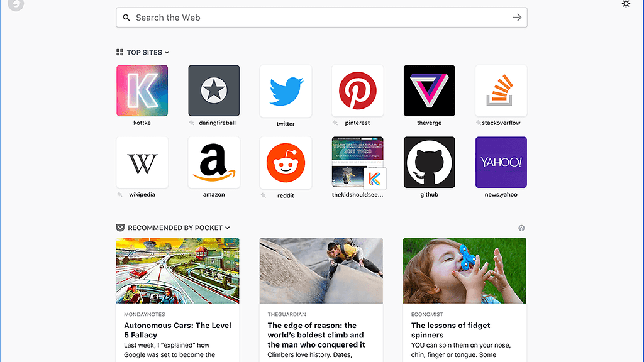Open the Twitter bird tile
Screen dimensions: 644x362
coord(286,90)
